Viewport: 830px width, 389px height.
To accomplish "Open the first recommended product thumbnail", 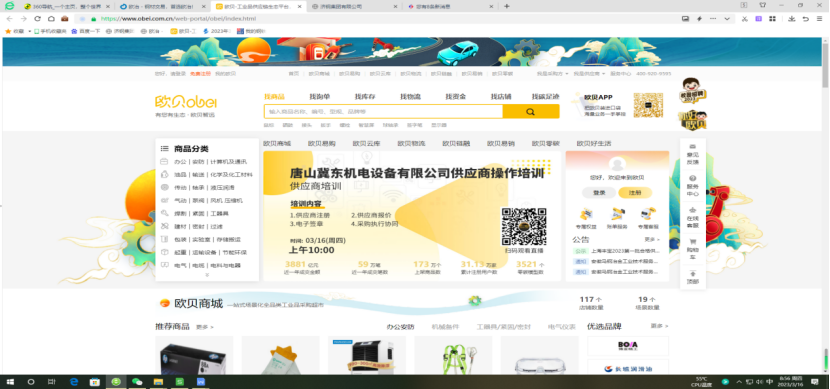I will (194, 356).
